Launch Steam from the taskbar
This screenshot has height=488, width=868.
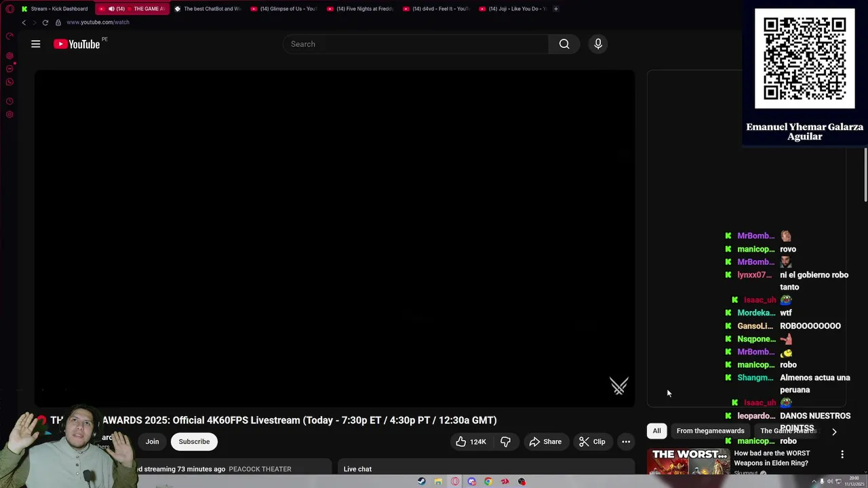click(x=422, y=482)
